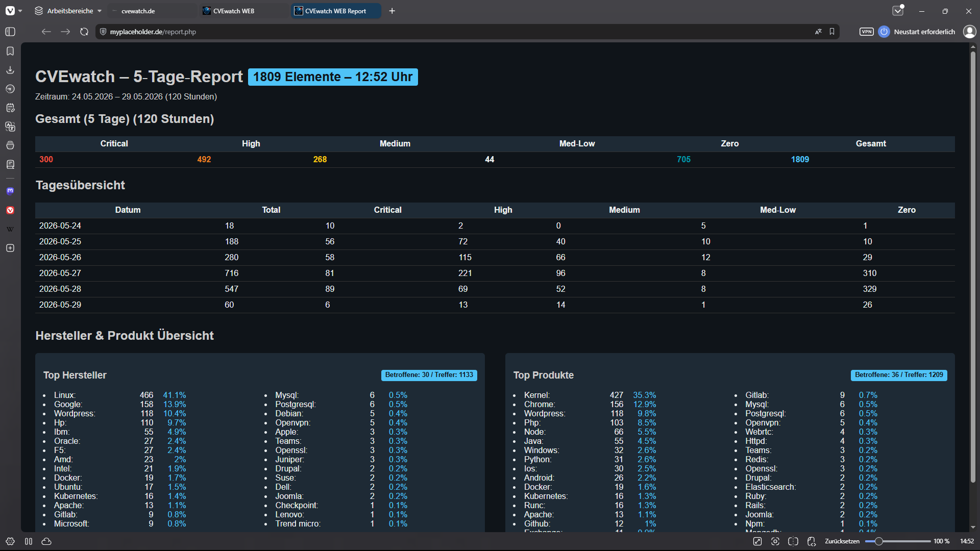The width and height of the screenshot is (980, 551).
Task: Click Neustart erforderlich label
Action: click(x=924, y=32)
